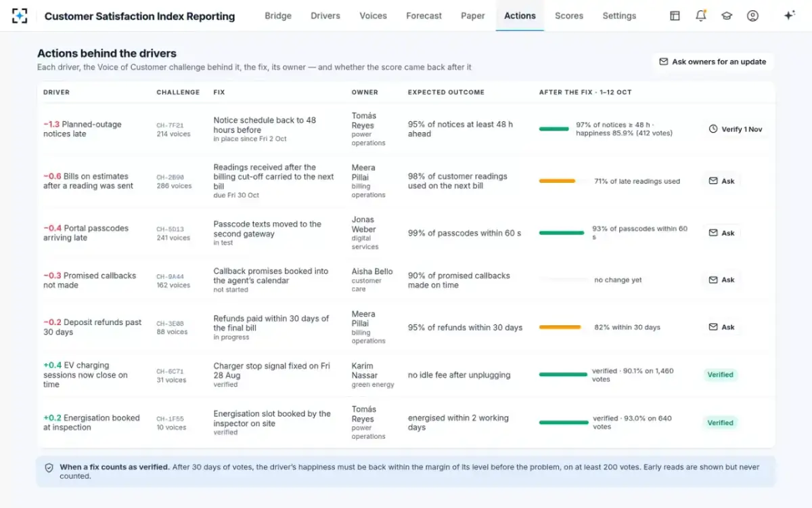Ask owner about Bills on estimates
The width and height of the screenshot is (812, 508).
coord(721,181)
